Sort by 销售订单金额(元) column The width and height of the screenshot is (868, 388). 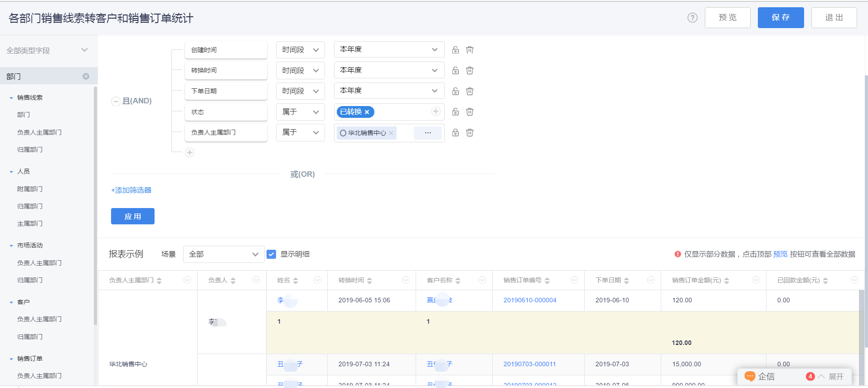(727, 281)
